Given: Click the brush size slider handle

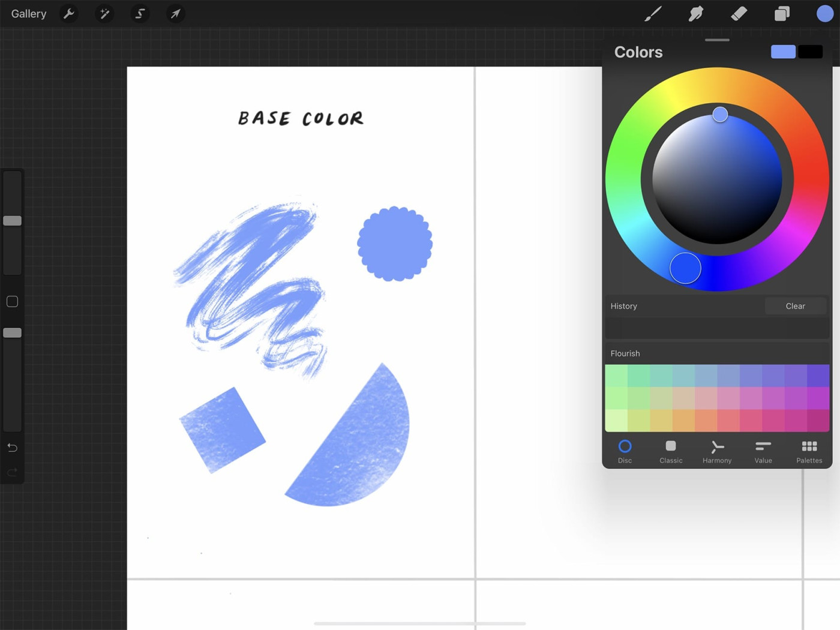Looking at the screenshot, I should 12,221.
